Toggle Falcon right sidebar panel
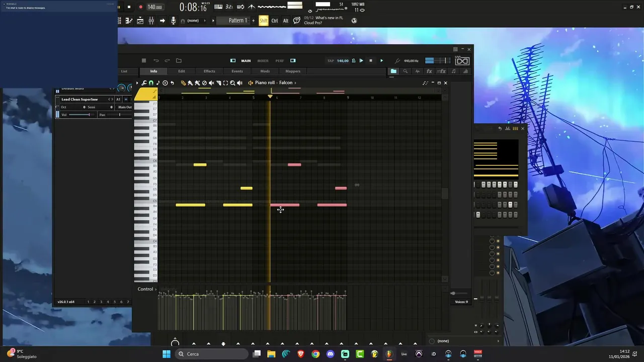The image size is (644, 362). coord(293,61)
